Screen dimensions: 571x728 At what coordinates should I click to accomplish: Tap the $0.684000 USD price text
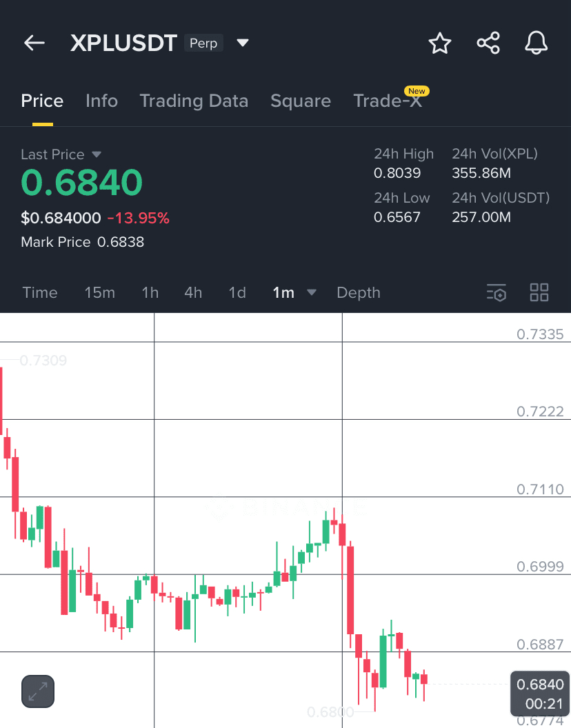(61, 218)
